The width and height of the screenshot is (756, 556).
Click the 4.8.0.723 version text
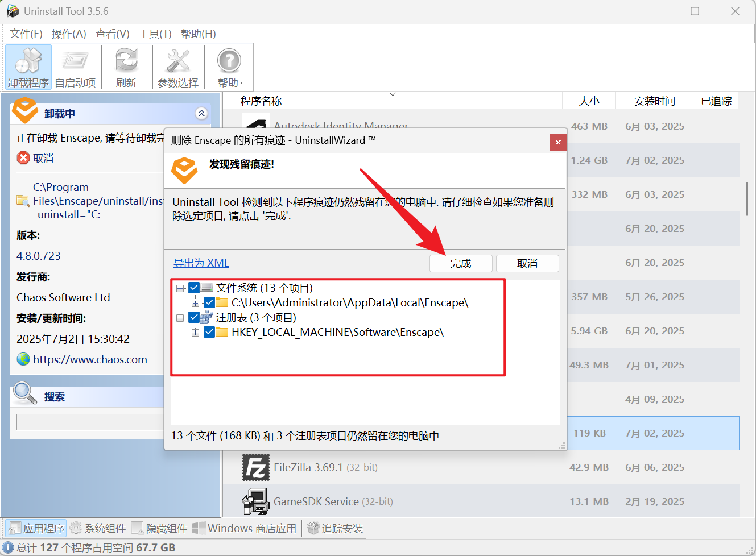tap(39, 256)
